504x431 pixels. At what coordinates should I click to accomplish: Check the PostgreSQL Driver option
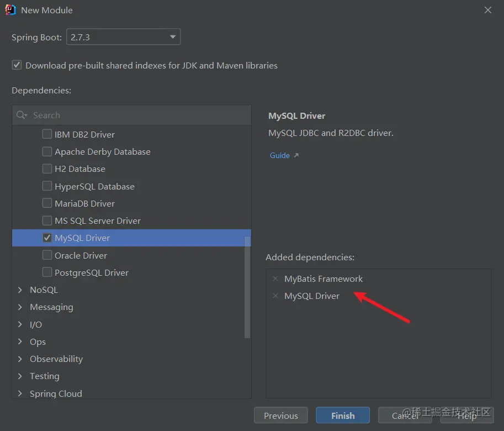[47, 272]
